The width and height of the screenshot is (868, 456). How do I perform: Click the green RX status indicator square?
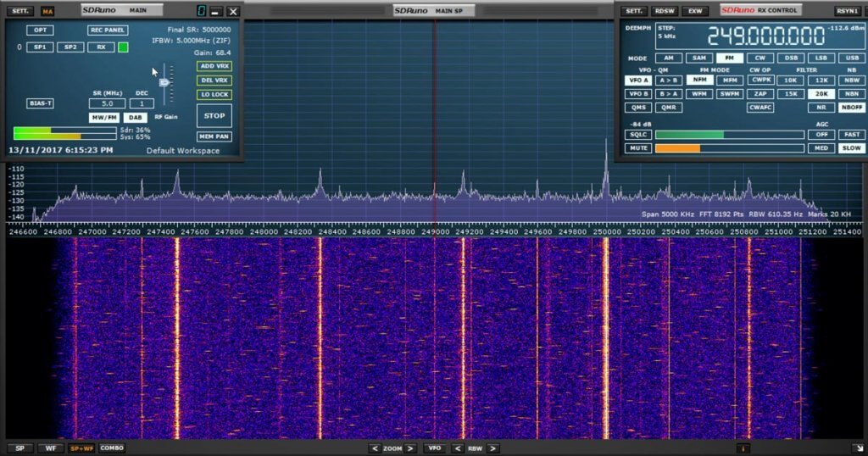[x=123, y=47]
